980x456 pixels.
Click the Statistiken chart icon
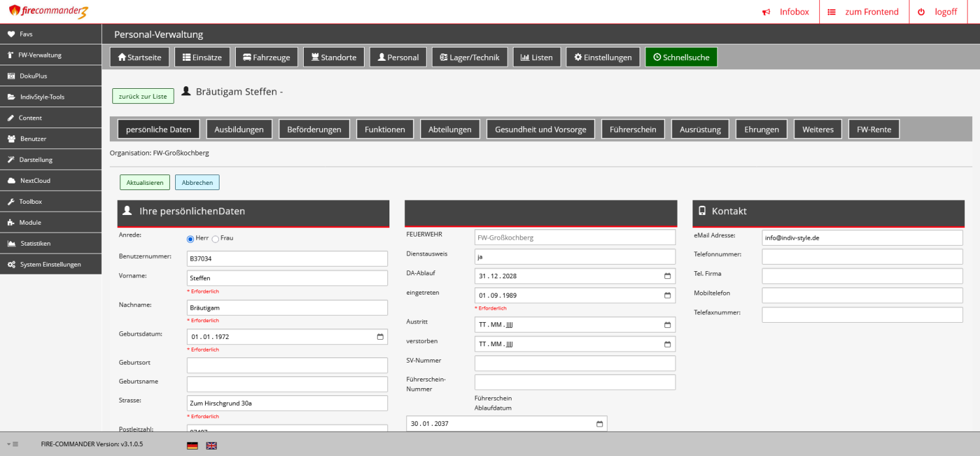click(11, 243)
